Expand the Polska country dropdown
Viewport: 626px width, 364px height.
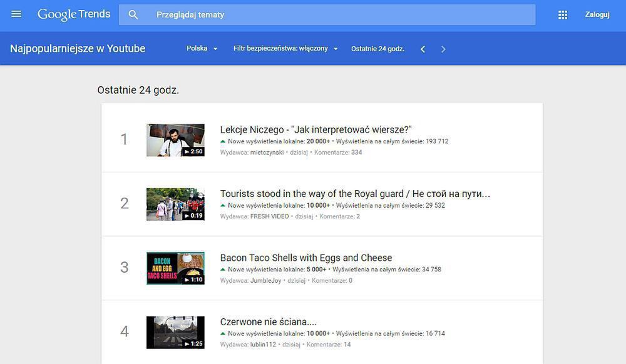[202, 49]
